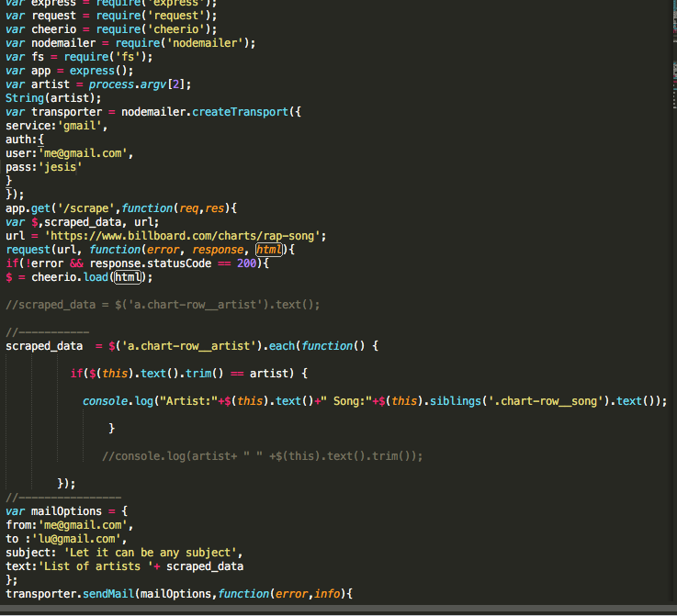Click the user 'me@gmail.com' string
Viewport: 677px width, 616px height.
point(83,153)
